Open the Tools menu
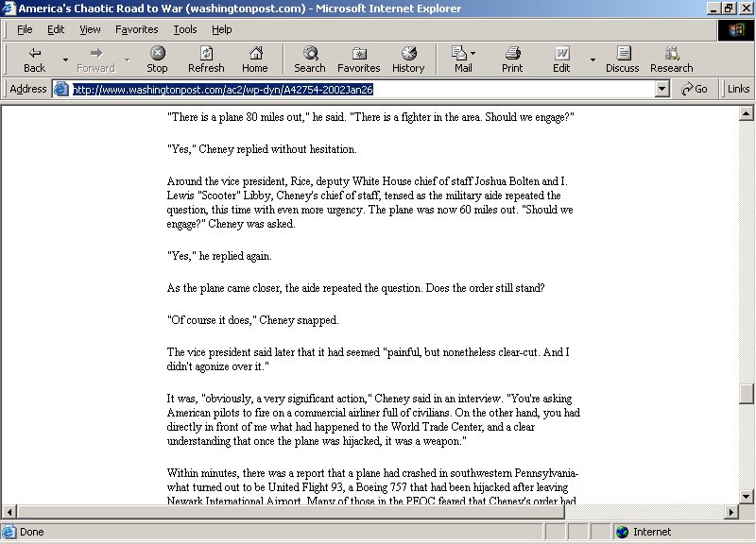The width and height of the screenshot is (756, 544). [x=184, y=29]
